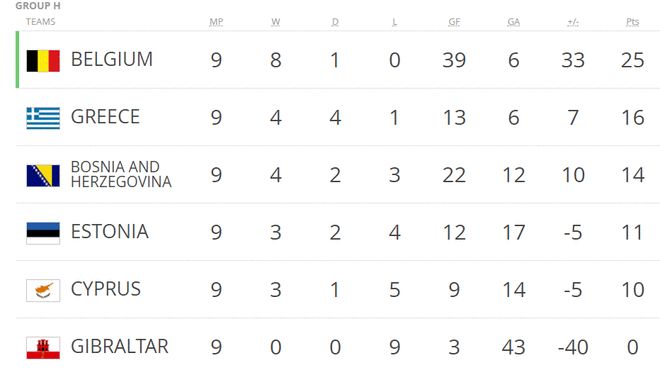Screen dimensions: 660x375
Task: Click the Estonia flag icon
Action: click(43, 233)
